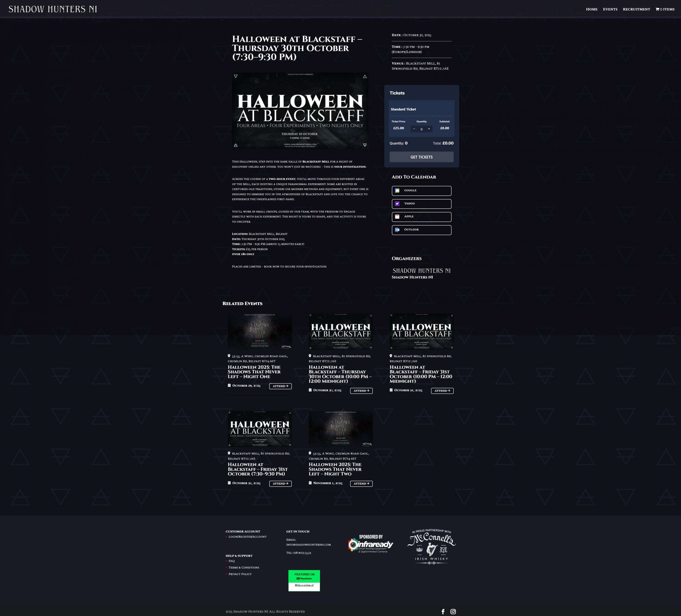Click the Infraready sponsor logo
This screenshot has height=616, width=681.
click(371, 545)
